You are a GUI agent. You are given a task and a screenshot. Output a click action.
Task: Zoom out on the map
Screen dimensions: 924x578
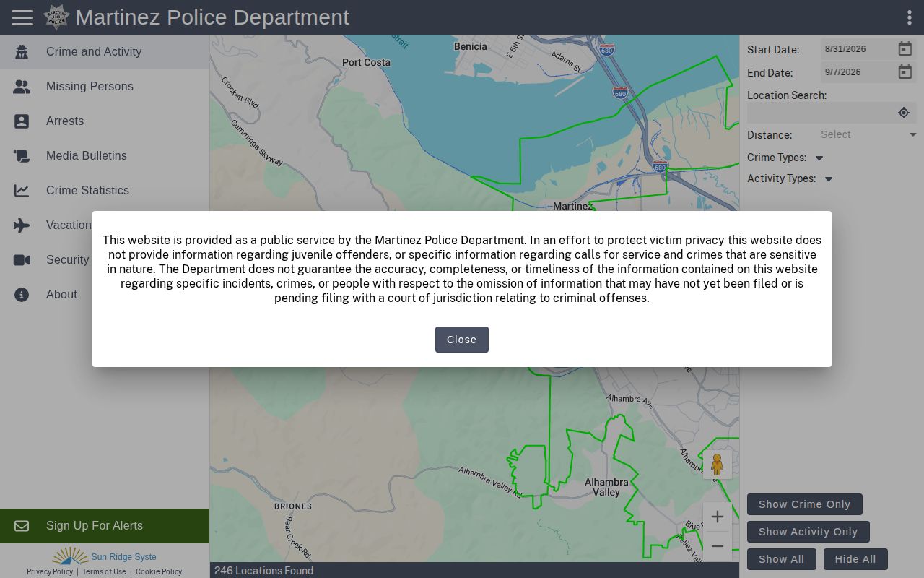[717, 546]
